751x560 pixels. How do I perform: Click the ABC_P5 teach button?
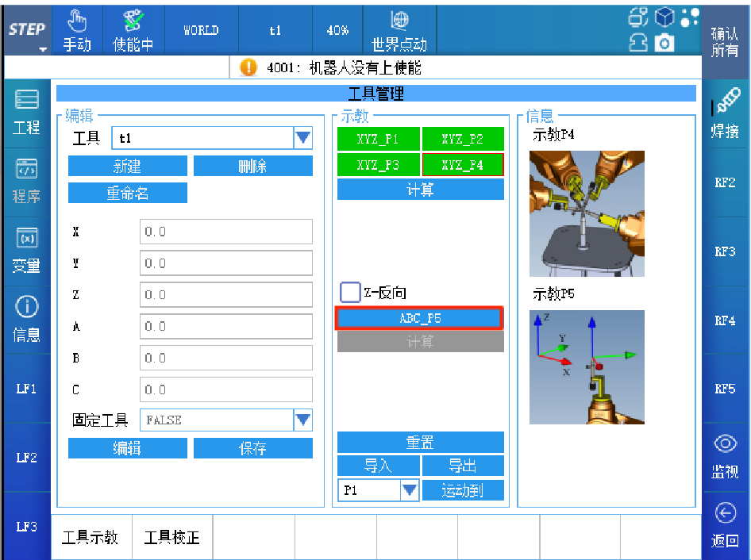click(x=420, y=318)
